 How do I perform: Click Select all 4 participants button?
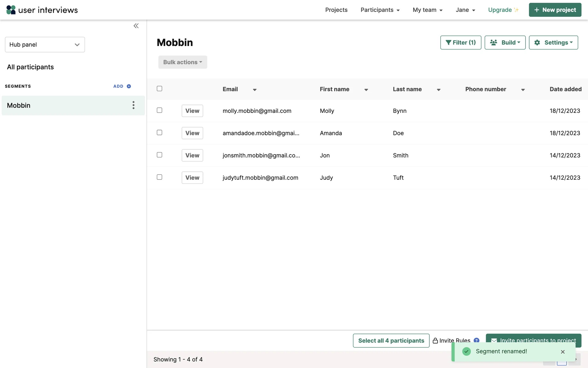coord(391,340)
